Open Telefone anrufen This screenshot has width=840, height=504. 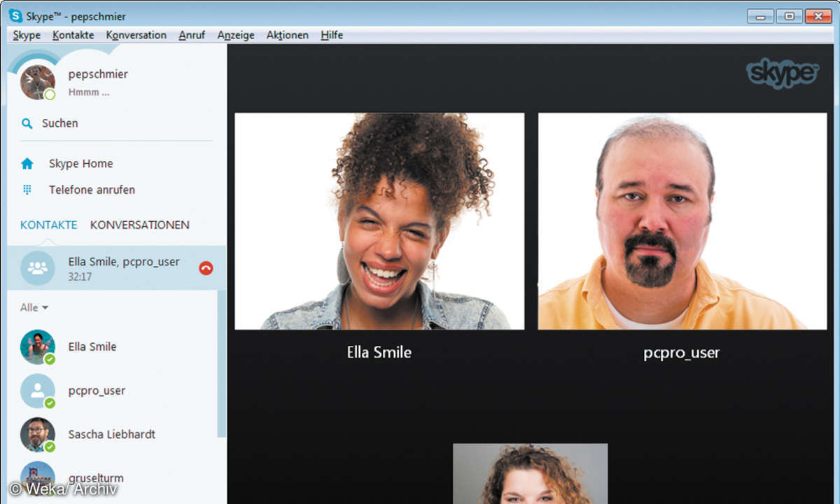92,190
